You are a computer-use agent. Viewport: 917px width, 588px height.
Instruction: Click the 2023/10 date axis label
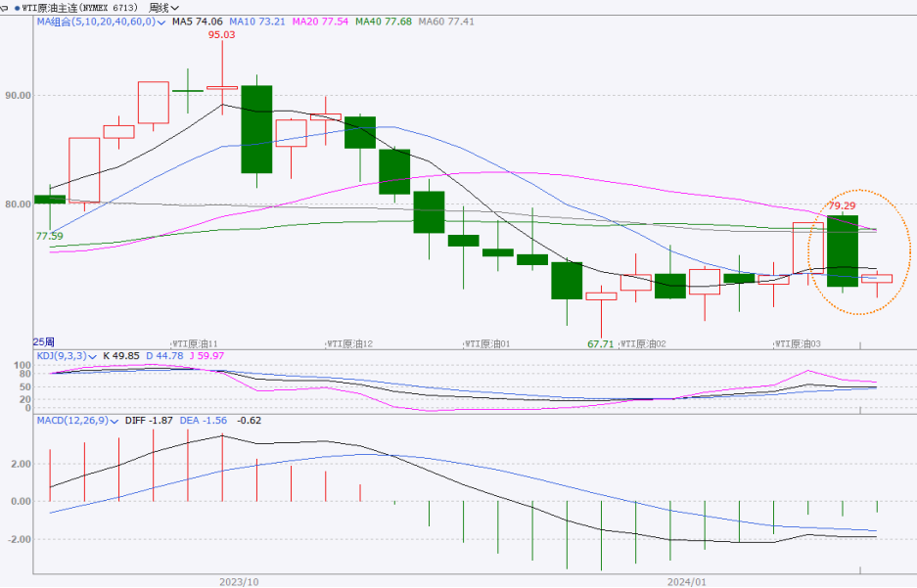[x=239, y=580]
